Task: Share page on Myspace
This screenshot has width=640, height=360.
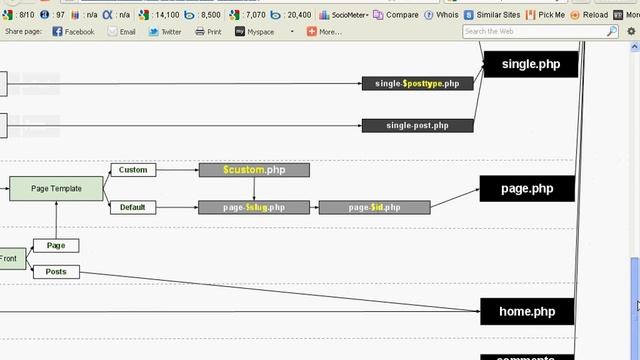Action: coord(254,32)
